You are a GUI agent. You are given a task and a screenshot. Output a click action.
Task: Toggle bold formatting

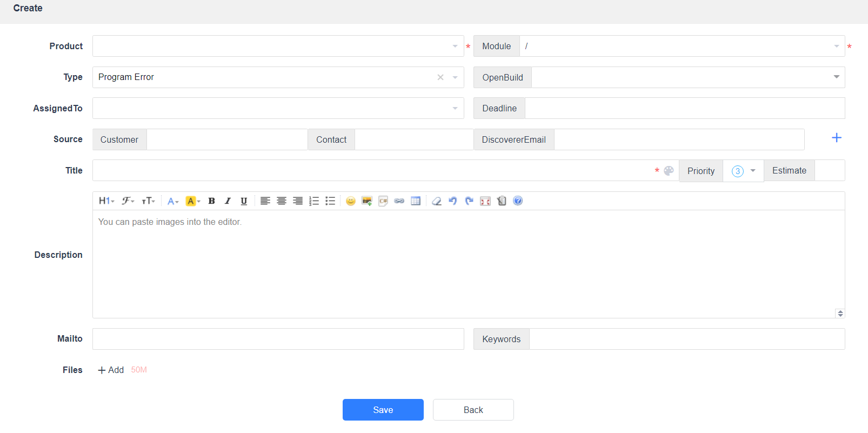point(211,201)
